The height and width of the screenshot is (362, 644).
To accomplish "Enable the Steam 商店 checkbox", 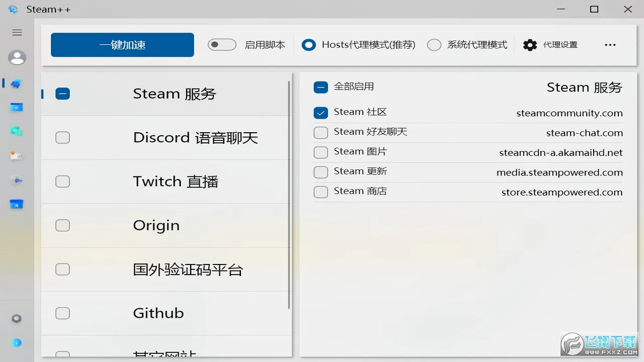I will pyautogui.click(x=320, y=192).
